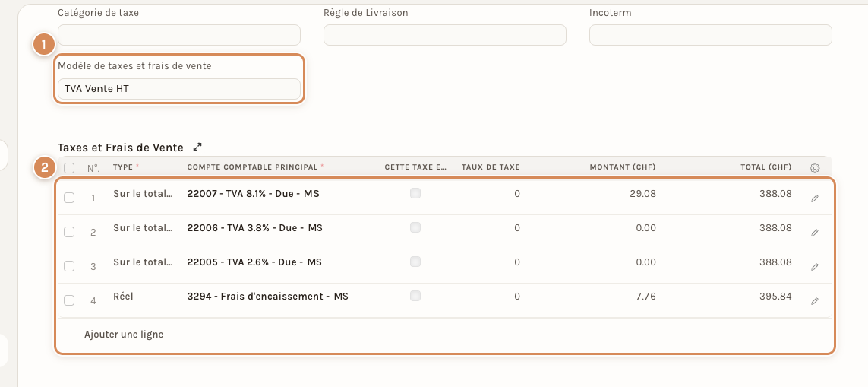The height and width of the screenshot is (387, 868).
Task: Click the 0.00 amount in TVA 2.6% row
Action: [x=646, y=263]
